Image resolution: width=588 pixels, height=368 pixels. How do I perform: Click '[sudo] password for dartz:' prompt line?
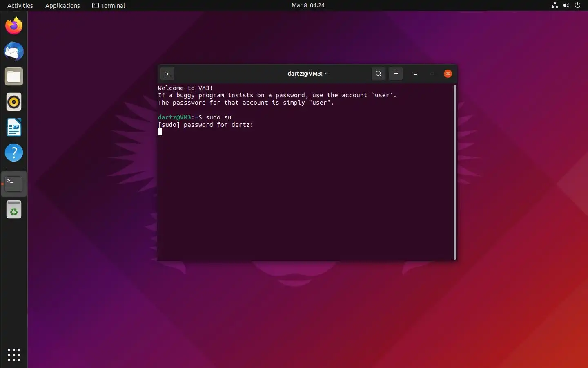[x=206, y=125]
